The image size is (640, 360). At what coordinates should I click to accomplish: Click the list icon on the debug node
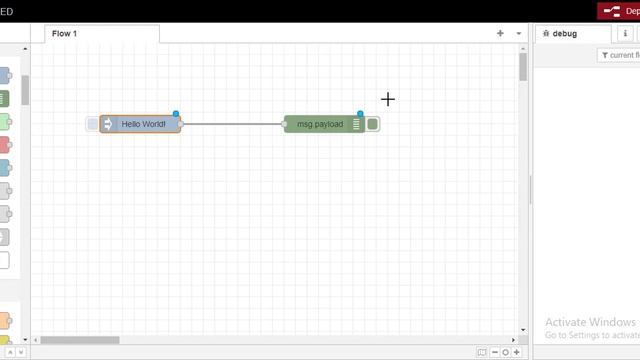tap(356, 124)
